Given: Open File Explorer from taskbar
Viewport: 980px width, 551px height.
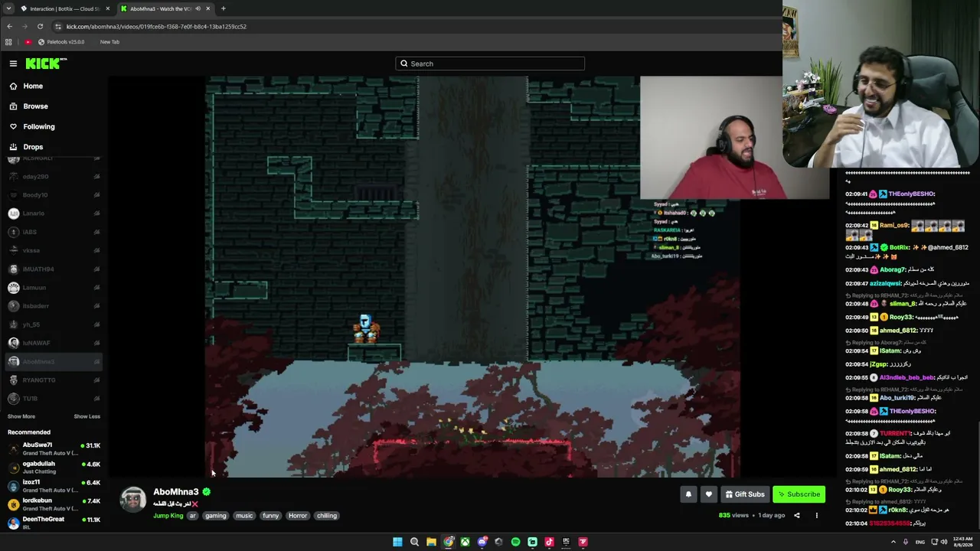Looking at the screenshot, I should 431,542.
